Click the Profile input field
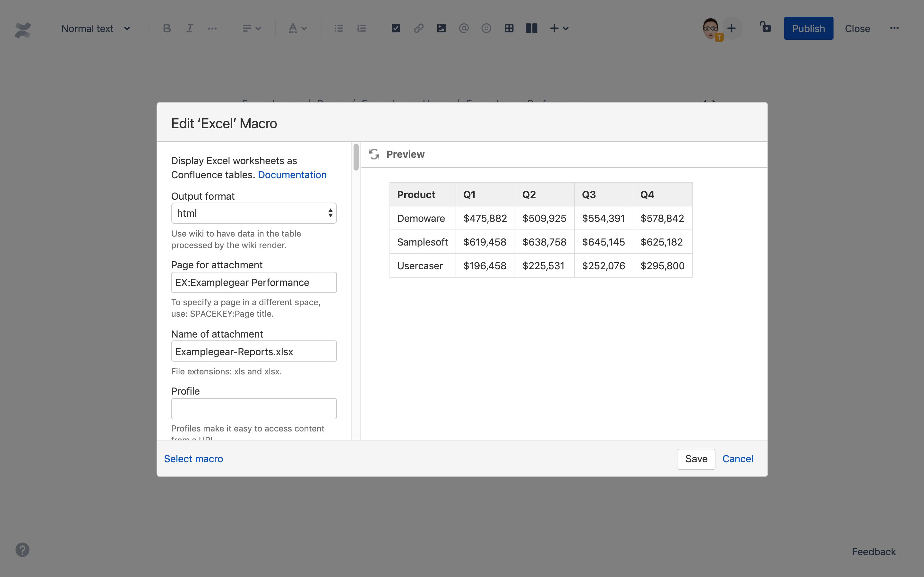Image resolution: width=924 pixels, height=577 pixels. pos(253,409)
